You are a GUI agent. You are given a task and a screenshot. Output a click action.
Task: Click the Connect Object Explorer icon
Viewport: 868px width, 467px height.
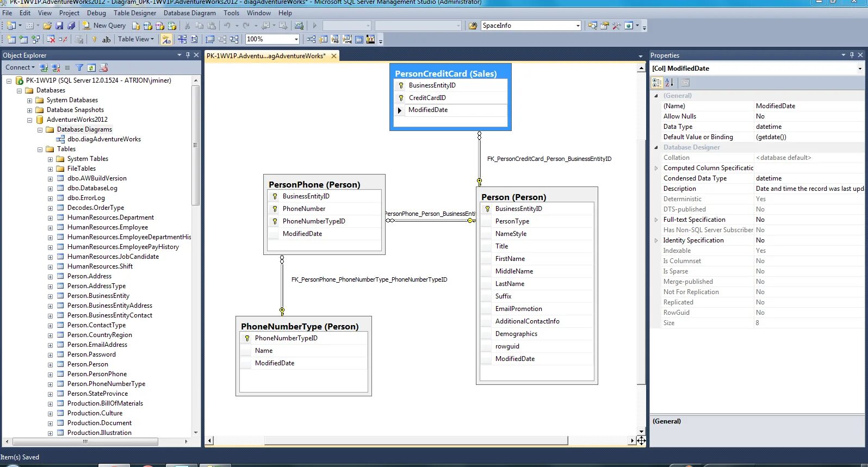pos(44,67)
